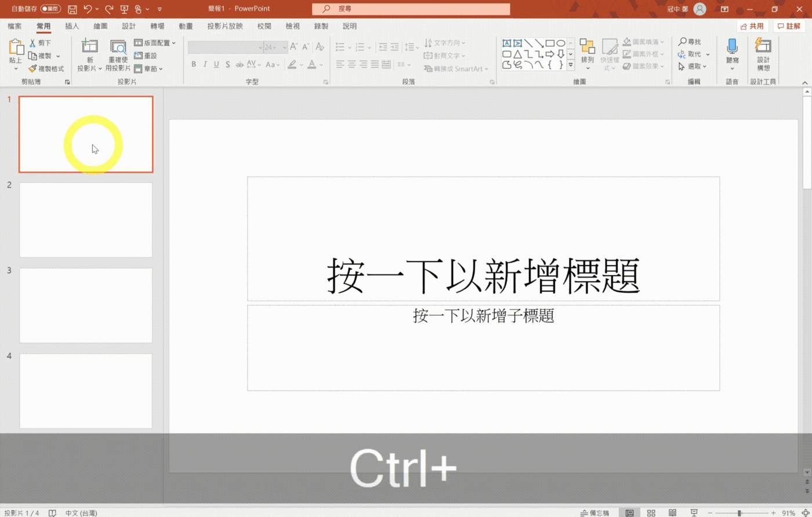812x517 pixels.
Task: Toggle text Shadow (S) formatting
Action: point(228,64)
